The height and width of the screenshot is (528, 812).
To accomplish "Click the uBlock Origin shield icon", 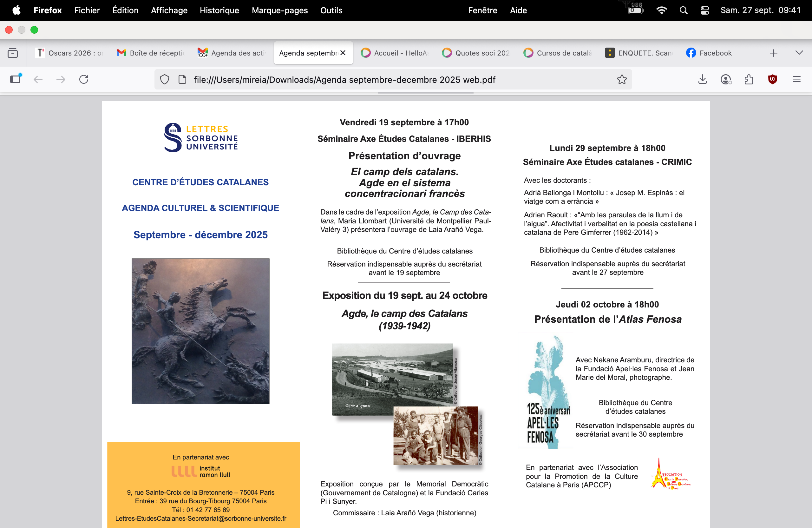I will (772, 80).
